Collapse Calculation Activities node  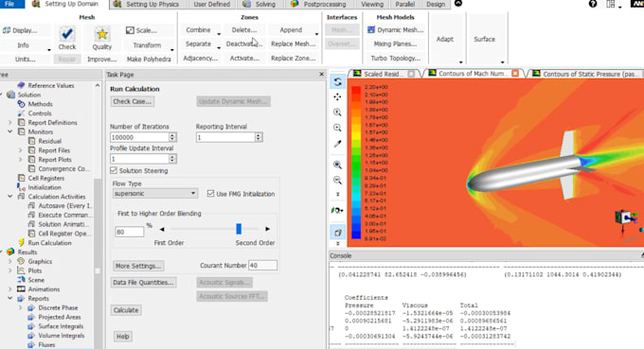tap(10, 197)
